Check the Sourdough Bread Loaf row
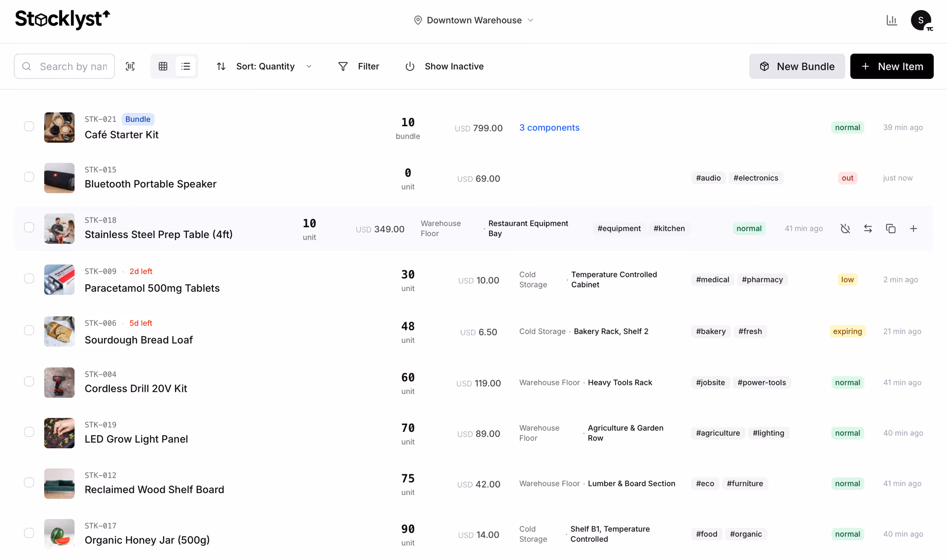 29,330
